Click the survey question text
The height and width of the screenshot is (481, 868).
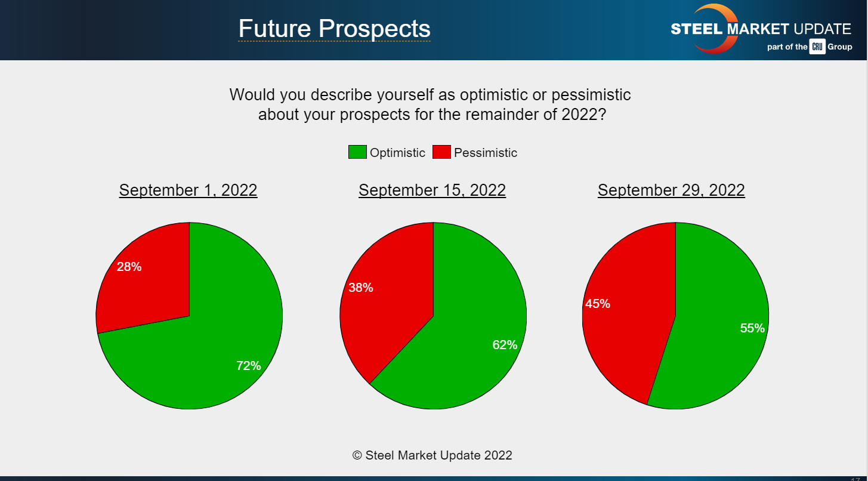point(430,104)
